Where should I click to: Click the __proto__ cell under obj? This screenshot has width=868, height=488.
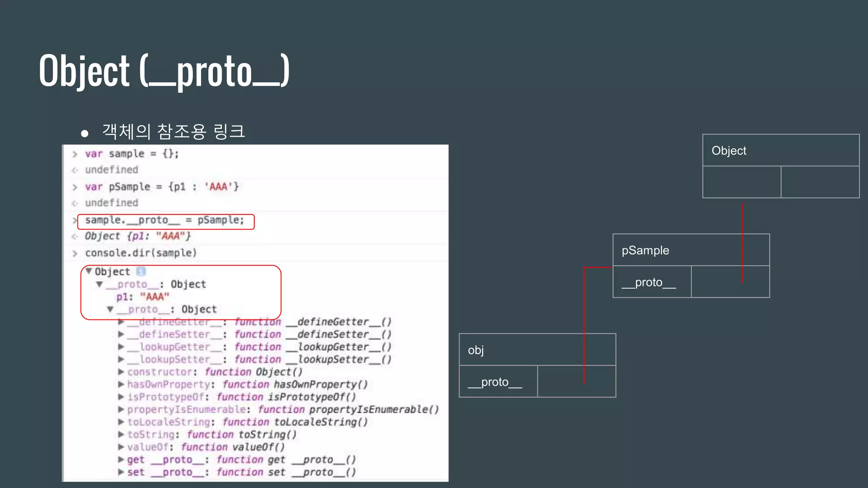click(498, 381)
